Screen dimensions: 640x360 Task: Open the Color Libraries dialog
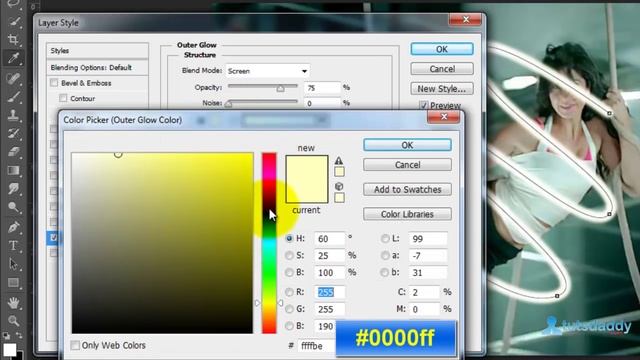(x=407, y=214)
